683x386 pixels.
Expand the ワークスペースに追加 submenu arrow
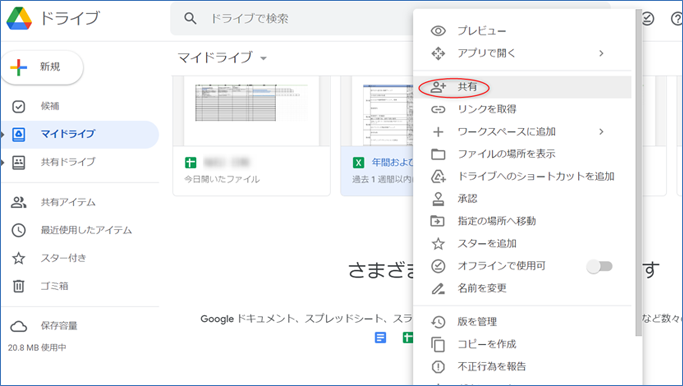(x=601, y=132)
